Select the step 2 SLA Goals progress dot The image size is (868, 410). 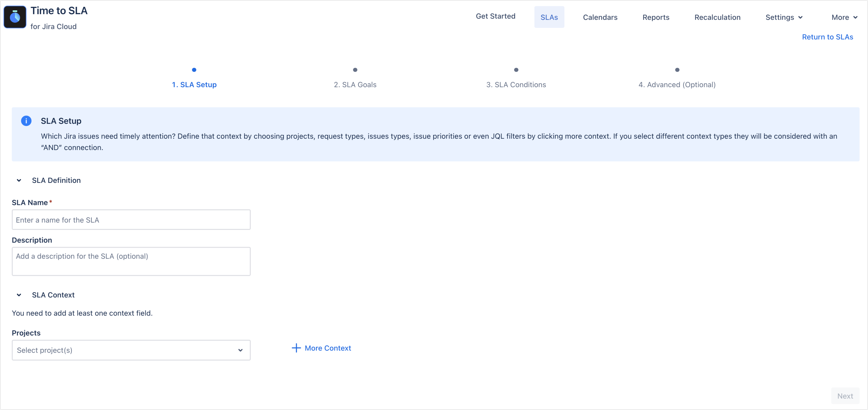click(x=355, y=70)
